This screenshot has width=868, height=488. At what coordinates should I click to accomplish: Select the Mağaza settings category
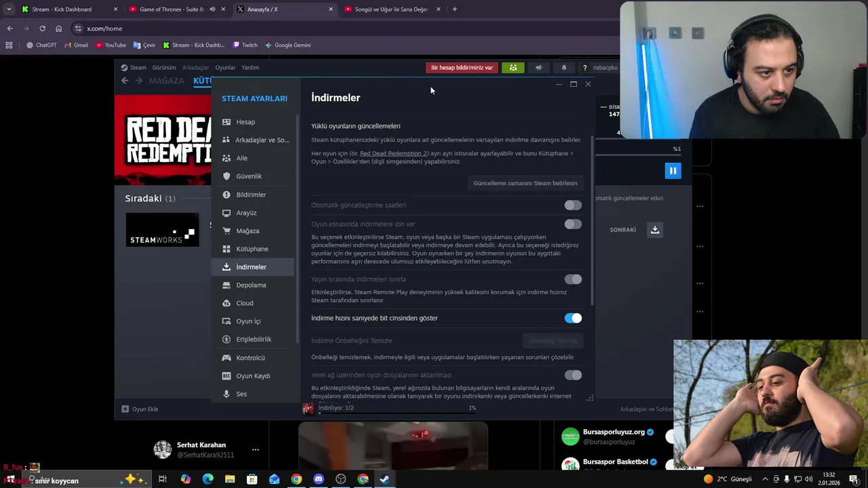click(x=253, y=231)
